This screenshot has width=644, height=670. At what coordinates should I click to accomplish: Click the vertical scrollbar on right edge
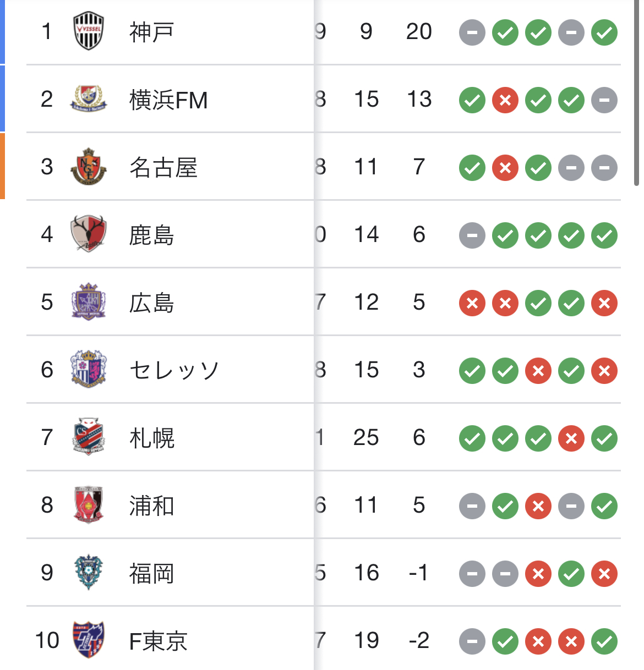coord(637,94)
